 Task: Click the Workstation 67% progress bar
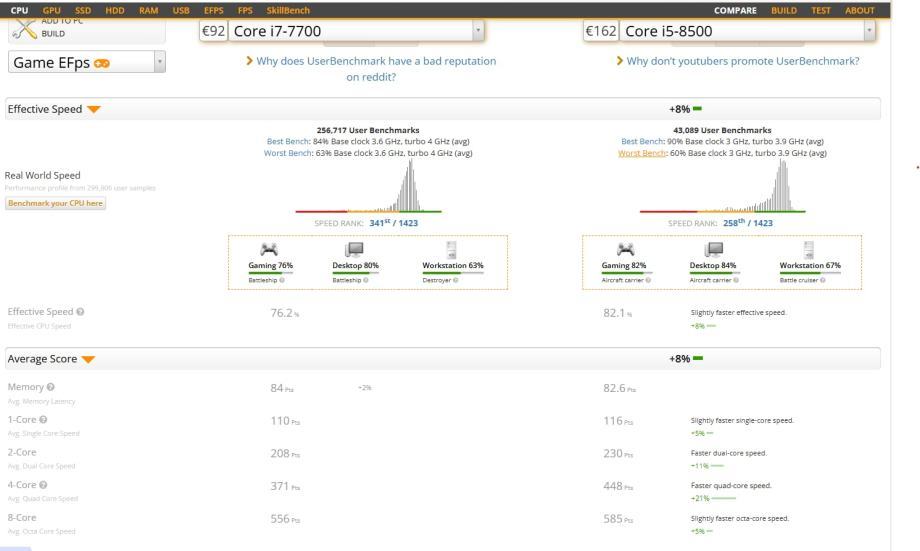tap(810, 273)
